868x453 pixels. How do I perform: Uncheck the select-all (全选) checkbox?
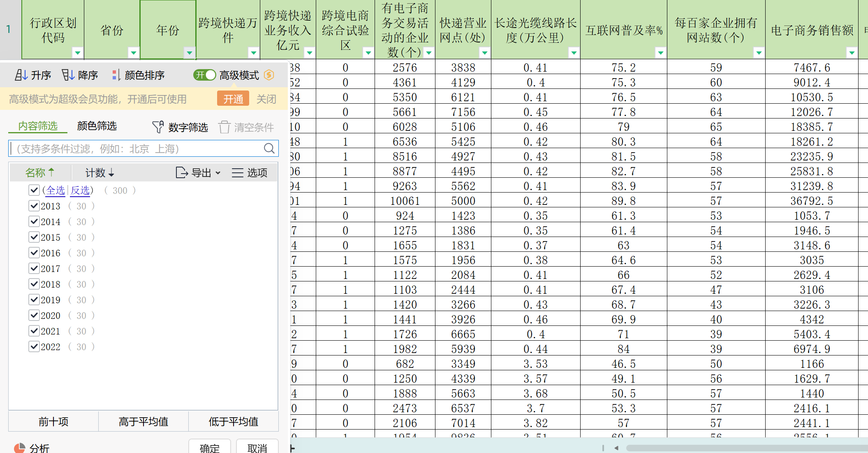click(x=34, y=190)
